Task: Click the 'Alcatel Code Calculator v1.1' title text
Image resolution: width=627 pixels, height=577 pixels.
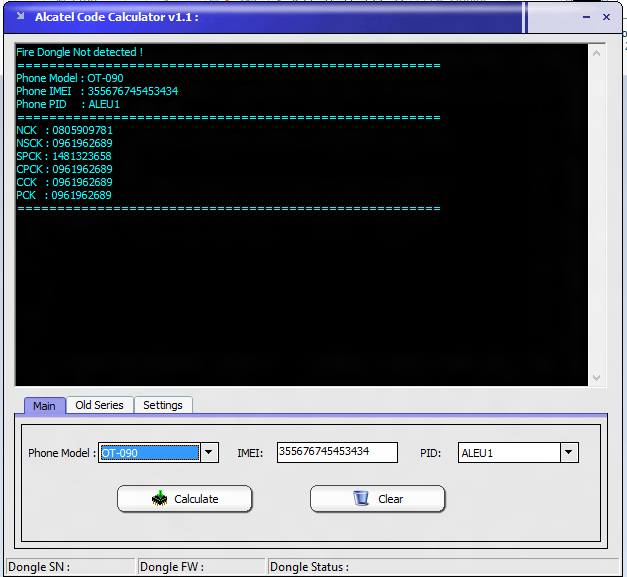Action: pyautogui.click(x=116, y=17)
